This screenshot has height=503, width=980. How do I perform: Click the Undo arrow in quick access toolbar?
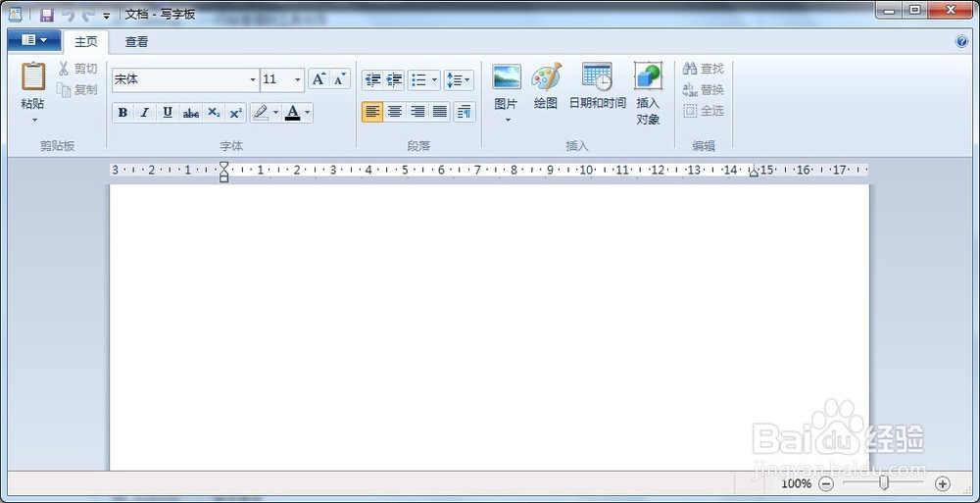69,15
